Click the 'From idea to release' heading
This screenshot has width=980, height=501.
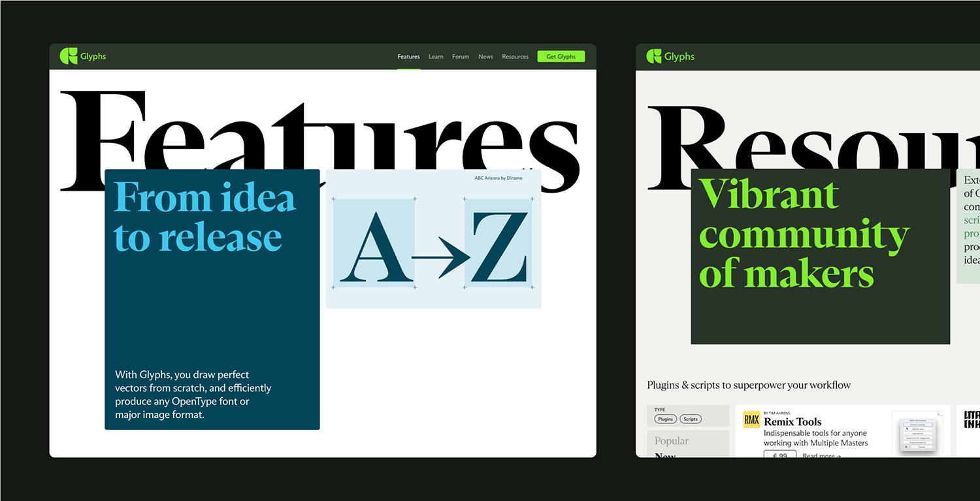click(204, 218)
